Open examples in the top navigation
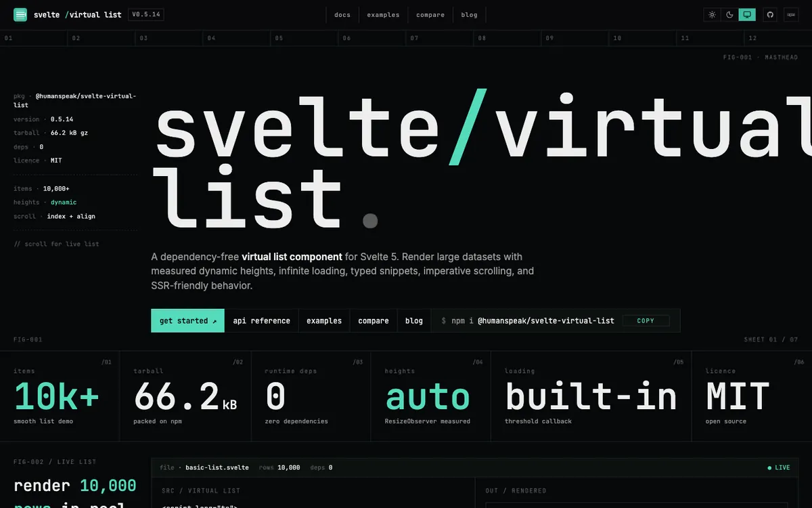812x508 pixels. [383, 15]
